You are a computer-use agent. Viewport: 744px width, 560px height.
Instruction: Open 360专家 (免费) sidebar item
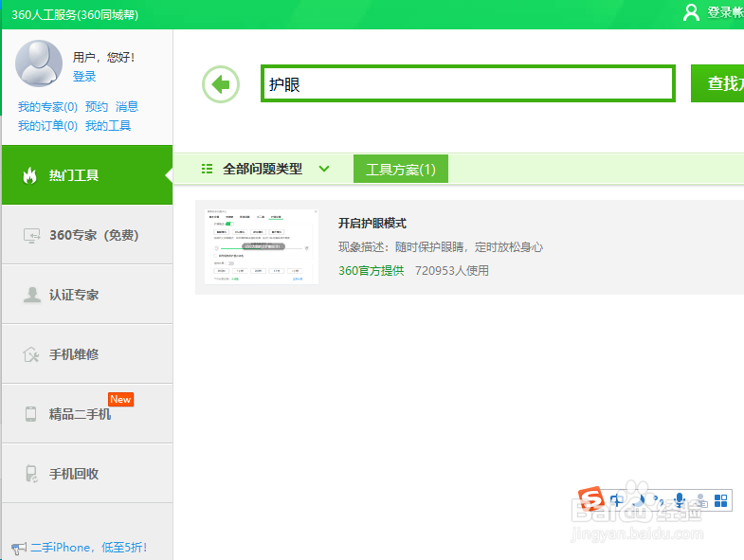coord(87,235)
